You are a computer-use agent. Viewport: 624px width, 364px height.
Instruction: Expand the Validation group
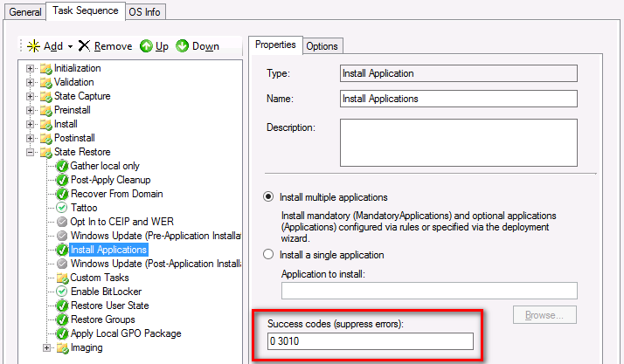pyautogui.click(x=30, y=82)
